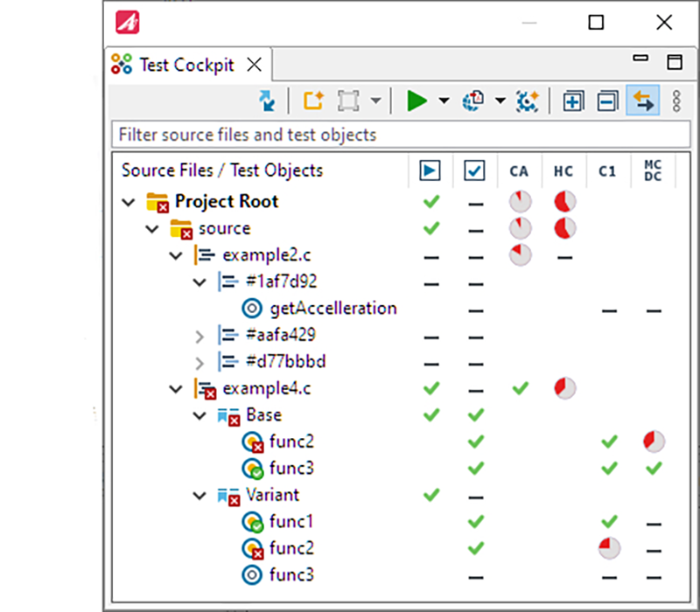Screen dimensions: 700x612
Task: Select getAccelleration test object
Action: (332, 308)
